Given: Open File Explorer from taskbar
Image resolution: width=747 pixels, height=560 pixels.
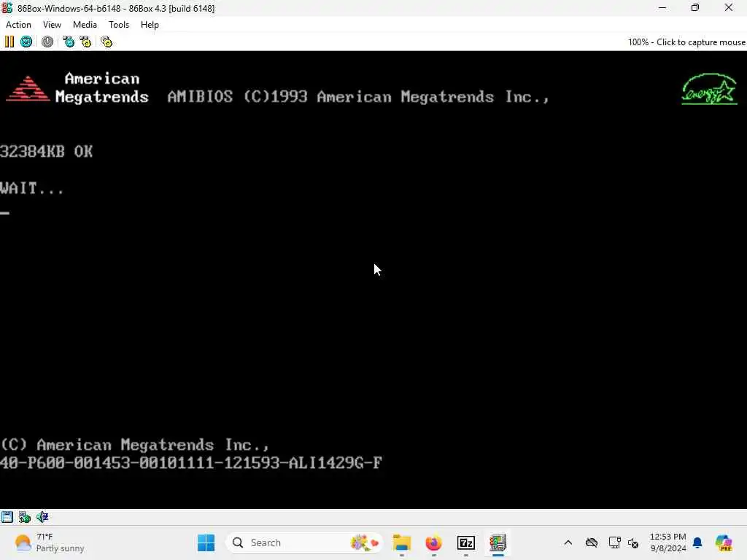Looking at the screenshot, I should tap(402, 542).
